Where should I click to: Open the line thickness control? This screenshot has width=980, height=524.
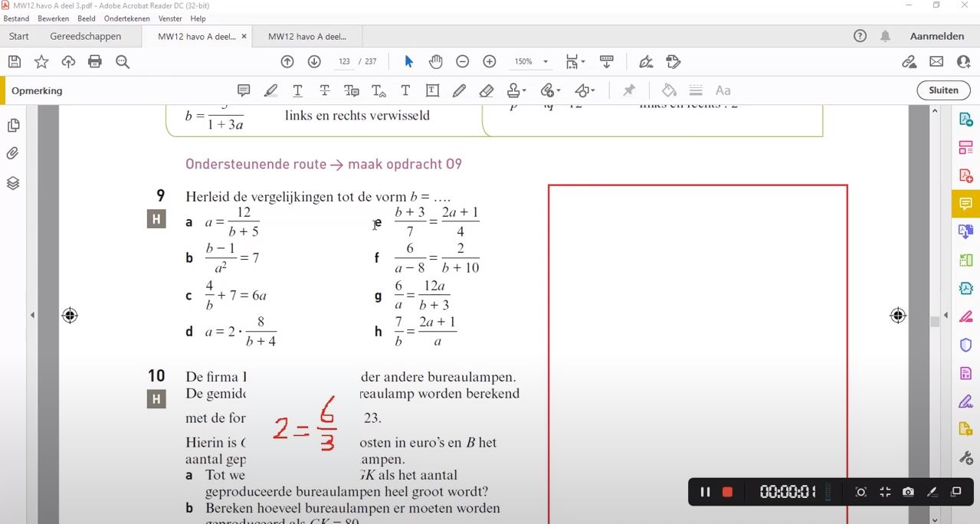click(x=696, y=90)
